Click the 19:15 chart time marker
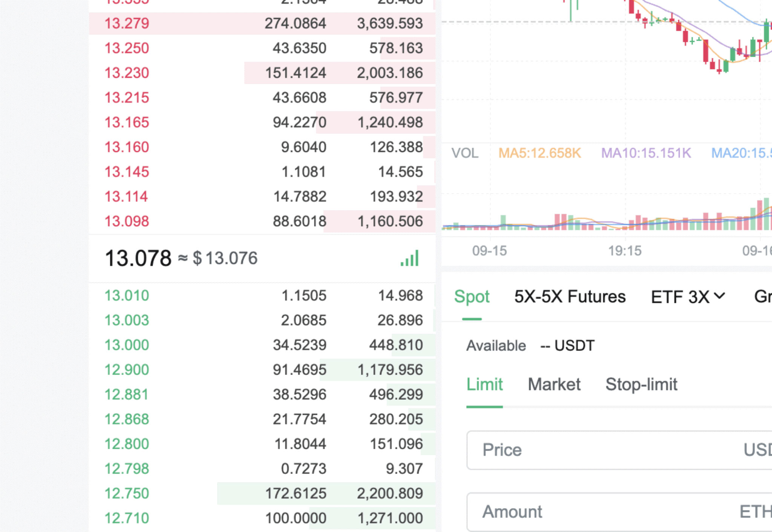The width and height of the screenshot is (772, 532). (625, 251)
